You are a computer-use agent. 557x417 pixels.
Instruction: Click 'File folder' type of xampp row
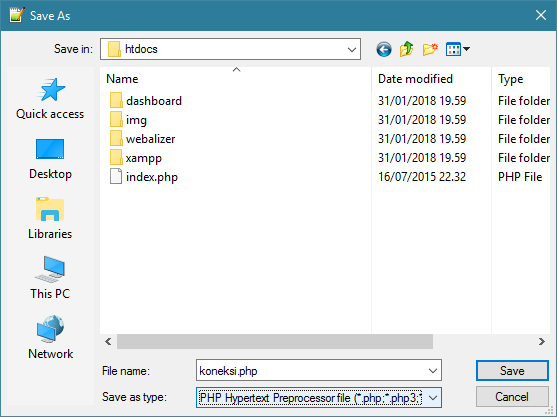(x=524, y=158)
